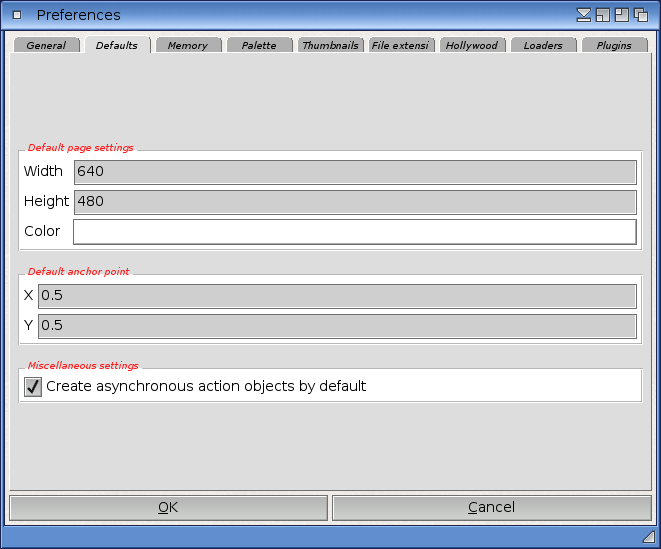Image resolution: width=661 pixels, height=549 pixels.
Task: Open the Memory tab
Action: pyautogui.click(x=188, y=46)
